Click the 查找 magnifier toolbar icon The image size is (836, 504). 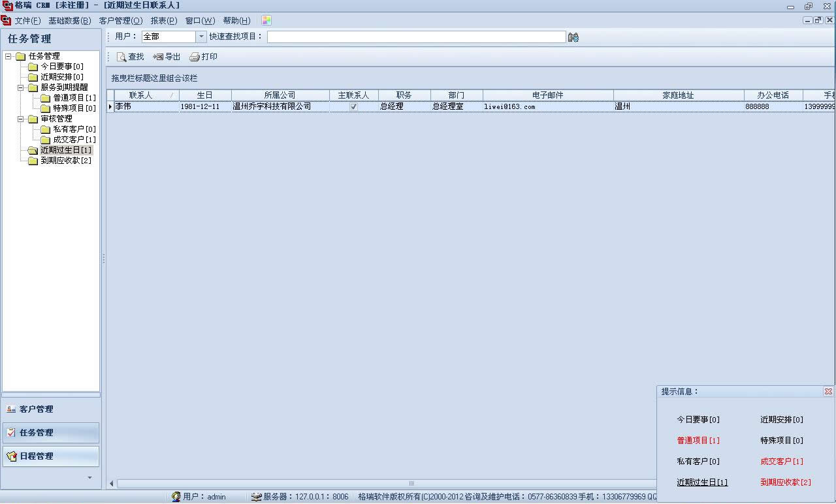pyautogui.click(x=121, y=57)
